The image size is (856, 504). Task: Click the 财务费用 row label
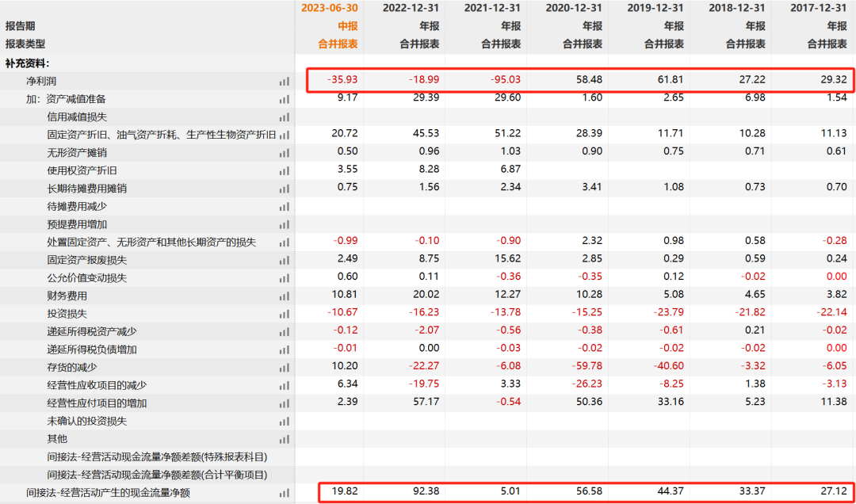[x=67, y=296]
